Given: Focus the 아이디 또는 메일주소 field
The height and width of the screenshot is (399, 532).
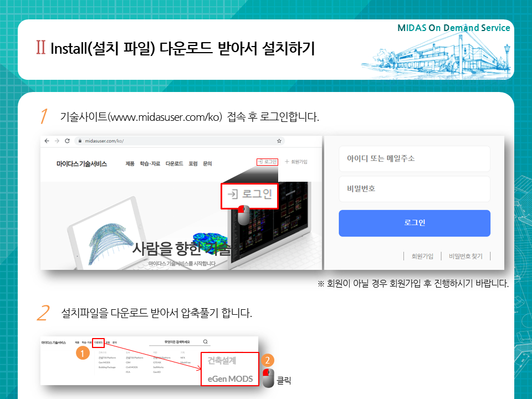Looking at the screenshot, I should coord(415,159).
